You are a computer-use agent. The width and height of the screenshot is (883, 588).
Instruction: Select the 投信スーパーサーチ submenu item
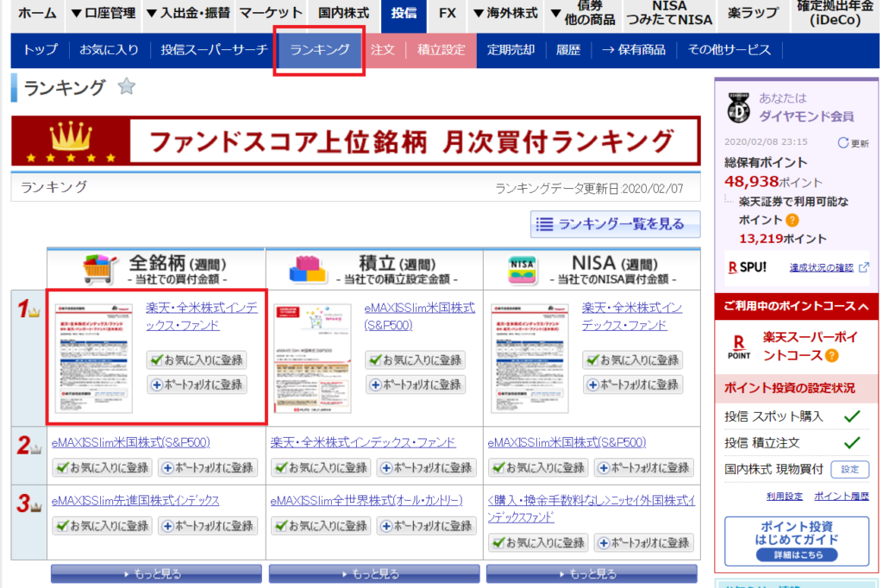[x=214, y=49]
